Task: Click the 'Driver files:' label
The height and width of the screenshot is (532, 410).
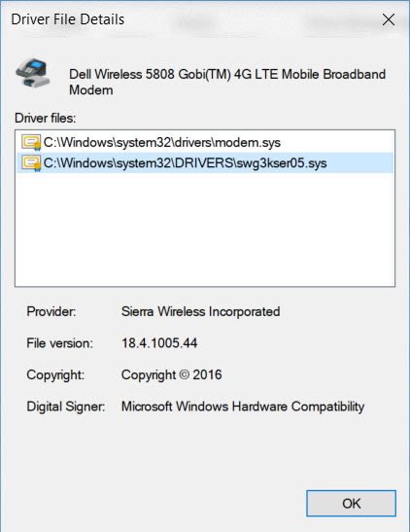Action: click(x=46, y=118)
